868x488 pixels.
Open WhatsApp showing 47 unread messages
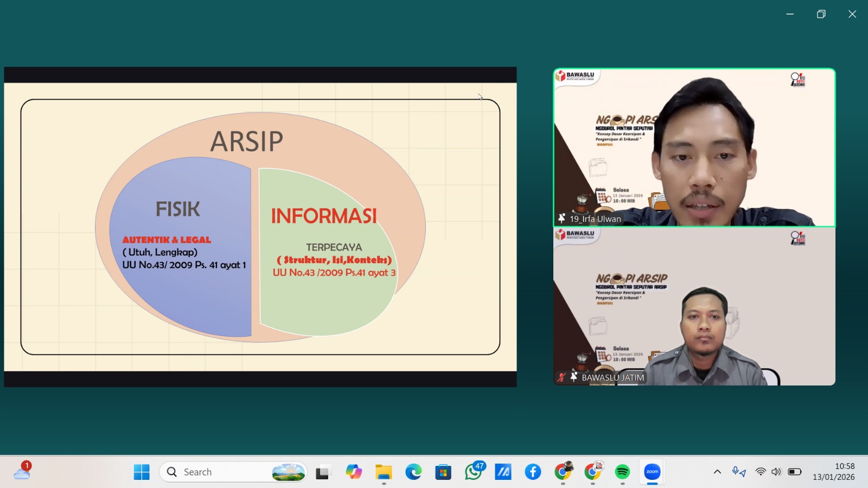(473, 472)
